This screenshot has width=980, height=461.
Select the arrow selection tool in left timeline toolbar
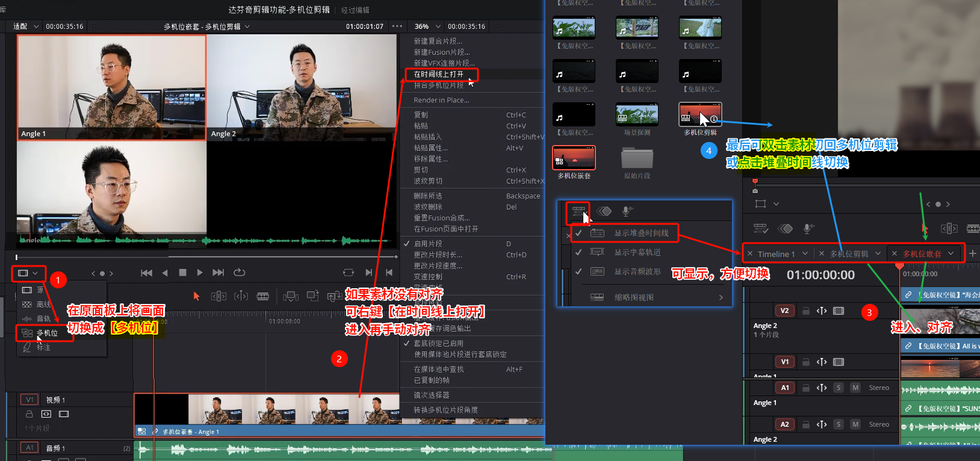tap(196, 296)
